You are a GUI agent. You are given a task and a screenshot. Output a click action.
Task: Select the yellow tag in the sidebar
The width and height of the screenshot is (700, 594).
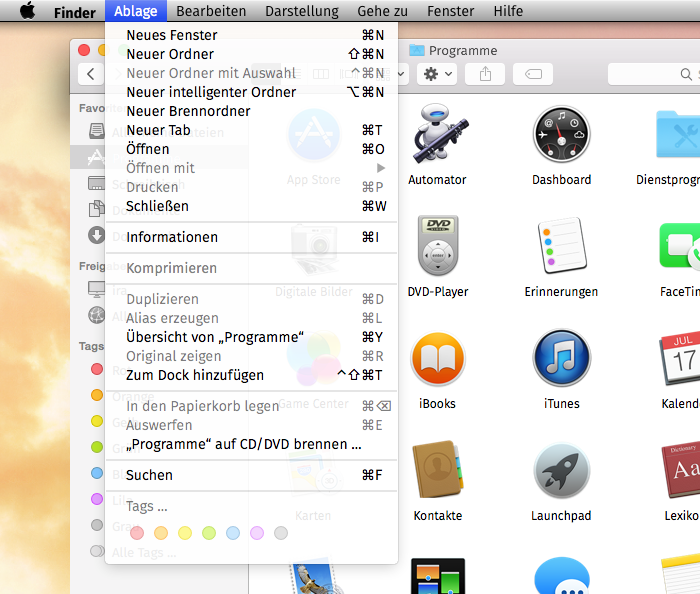coord(97,421)
